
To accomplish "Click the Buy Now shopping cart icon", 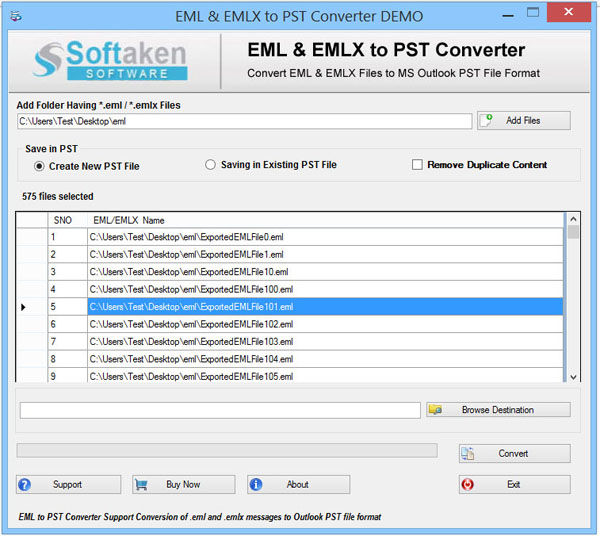I will pos(141,485).
